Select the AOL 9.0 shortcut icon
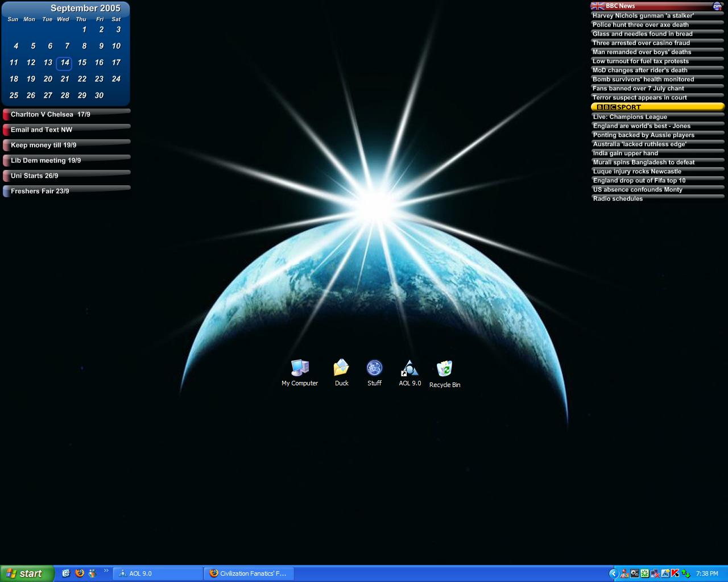The height and width of the screenshot is (582, 728). point(409,373)
